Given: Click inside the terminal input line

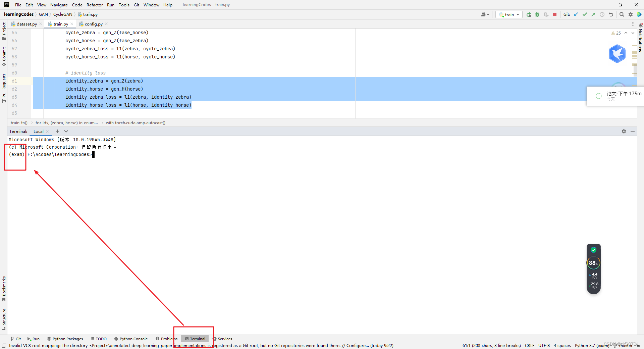Looking at the screenshot, I should pyautogui.click(x=134, y=154).
